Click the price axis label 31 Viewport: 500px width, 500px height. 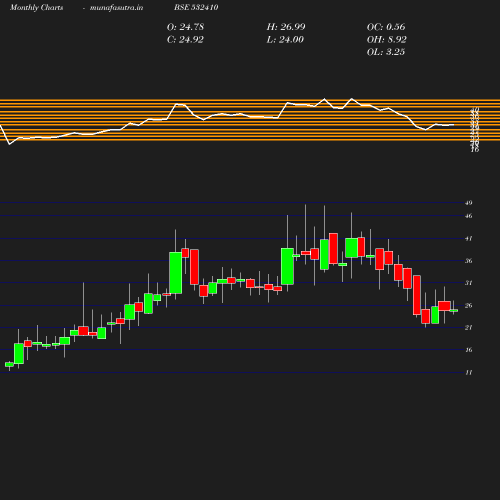coord(469,283)
